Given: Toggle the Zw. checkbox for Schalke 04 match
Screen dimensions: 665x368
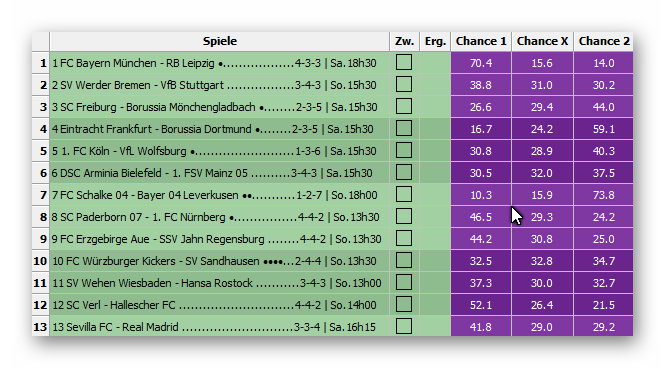Looking at the screenshot, I should 404,195.
